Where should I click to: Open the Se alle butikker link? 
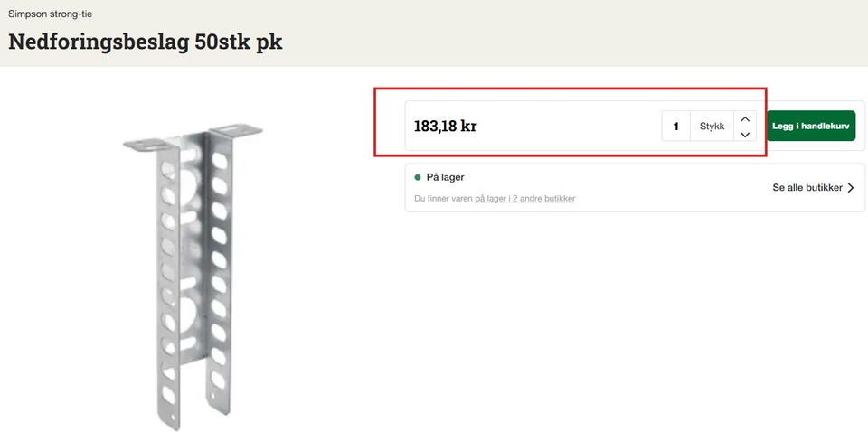(x=807, y=187)
